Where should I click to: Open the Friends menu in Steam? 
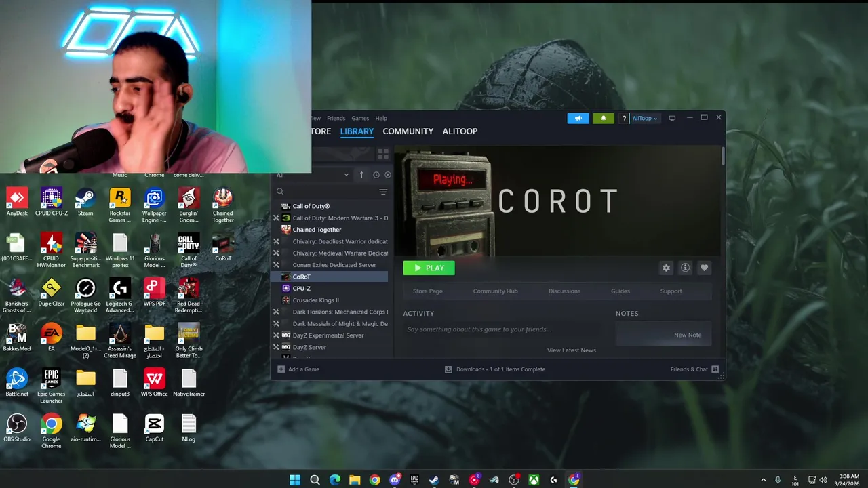point(336,118)
